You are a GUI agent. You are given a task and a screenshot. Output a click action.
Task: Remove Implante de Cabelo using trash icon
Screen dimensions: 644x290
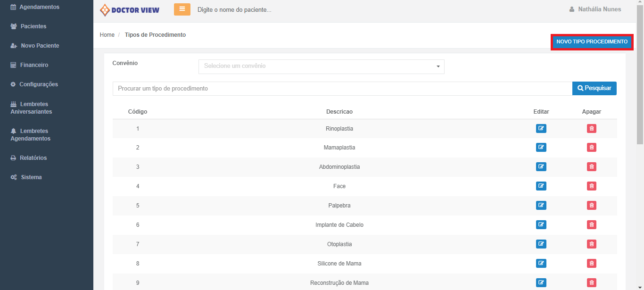tap(591, 225)
